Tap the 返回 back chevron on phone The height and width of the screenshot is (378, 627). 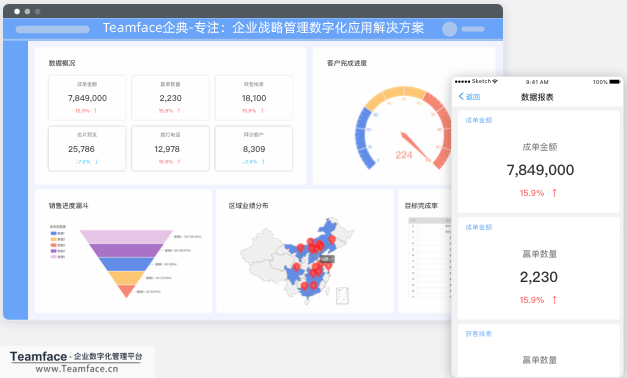461,96
